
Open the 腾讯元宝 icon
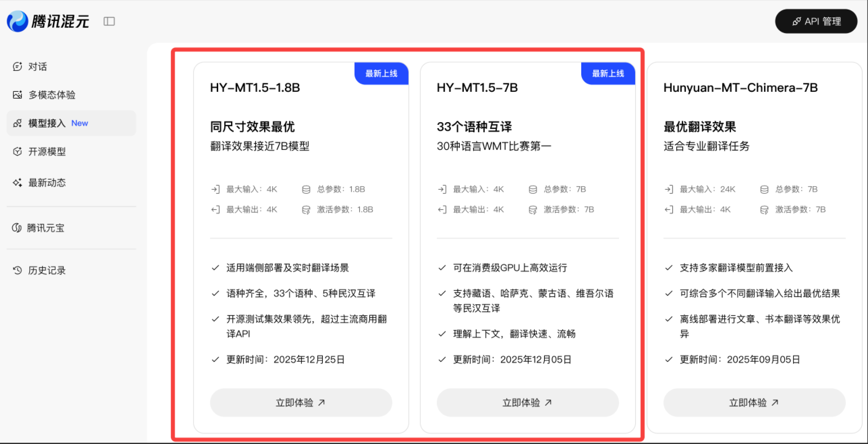point(17,227)
